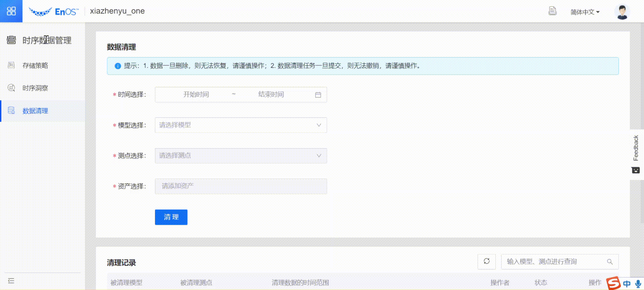Screen dimensions: 644x290
Task: Open the app grid menu icon
Action: (11, 11)
